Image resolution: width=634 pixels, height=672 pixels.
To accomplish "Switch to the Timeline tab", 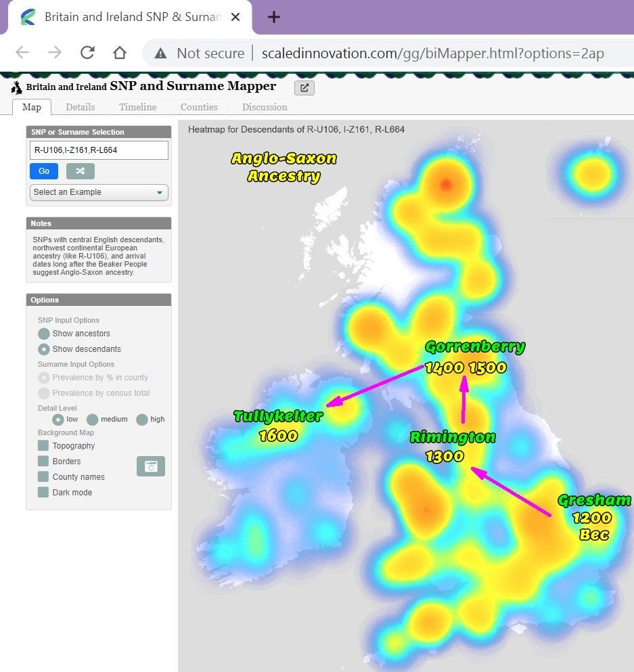I will pyautogui.click(x=137, y=107).
